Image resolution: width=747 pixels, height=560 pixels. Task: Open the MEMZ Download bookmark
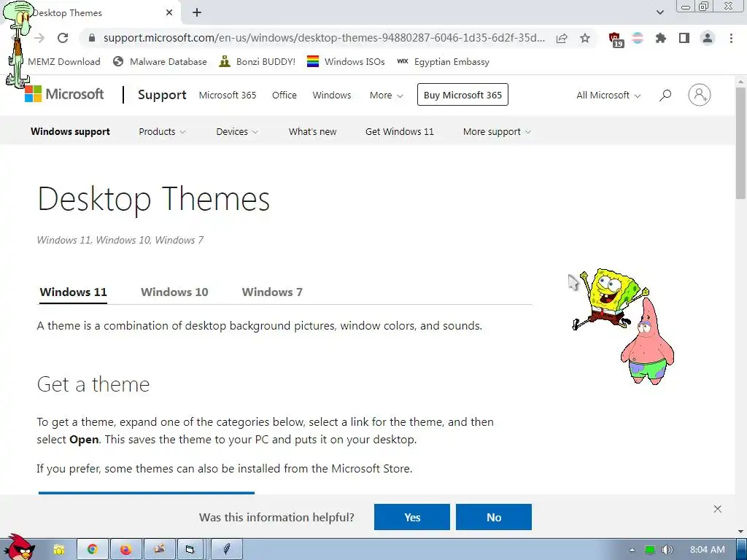click(x=64, y=61)
